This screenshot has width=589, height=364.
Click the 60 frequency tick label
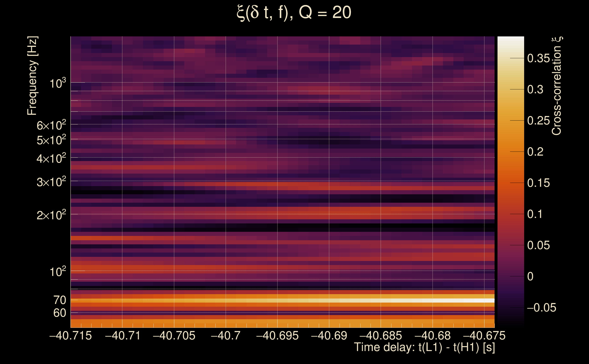tap(59, 313)
